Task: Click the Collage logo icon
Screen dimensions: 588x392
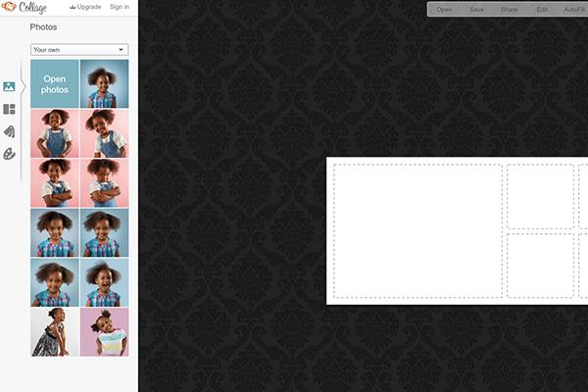Action: [x=9, y=8]
